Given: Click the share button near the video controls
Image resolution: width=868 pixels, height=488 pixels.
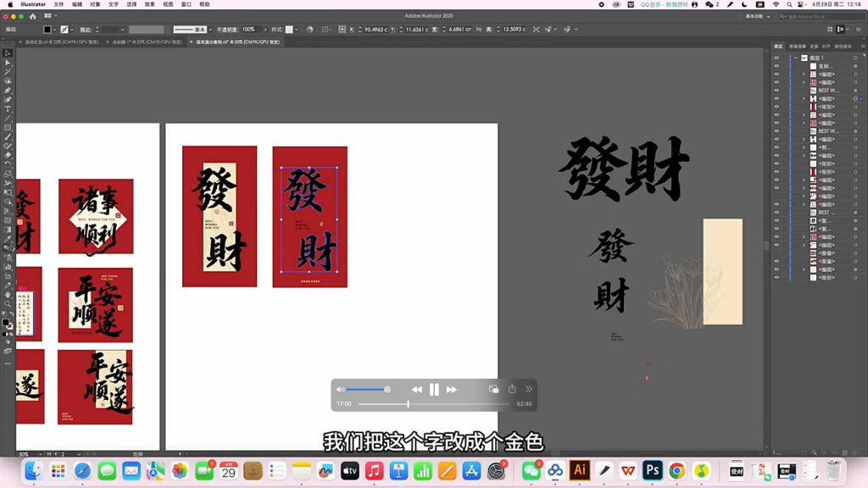Looking at the screenshot, I should click(512, 389).
